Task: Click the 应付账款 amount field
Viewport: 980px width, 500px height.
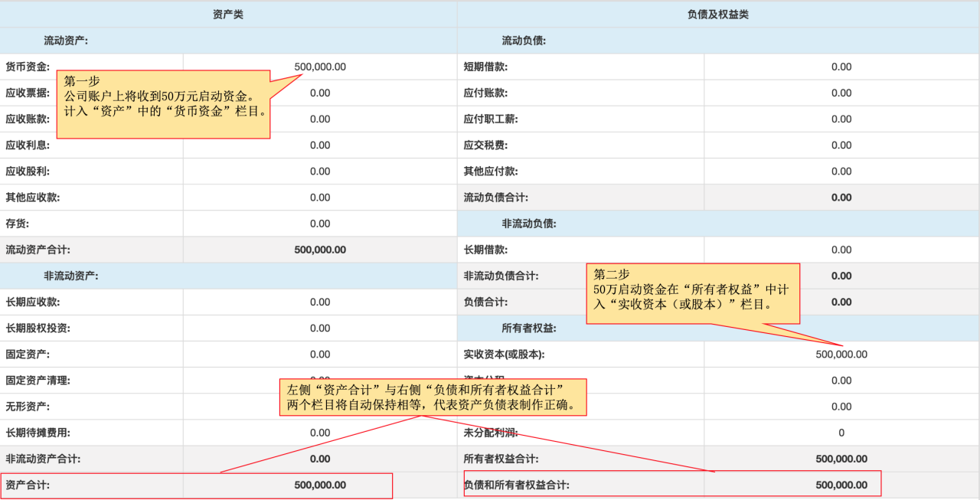Action: [x=841, y=93]
